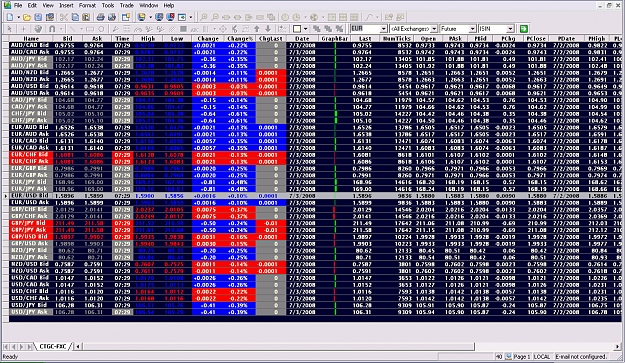Click the last-sheet tab navigation arrow
The image size is (625, 363).
coord(30,346)
